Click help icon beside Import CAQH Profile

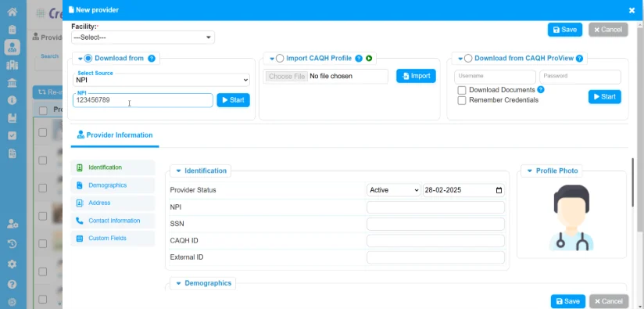(359, 59)
